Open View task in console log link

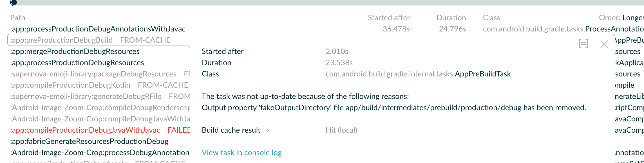click(241, 153)
